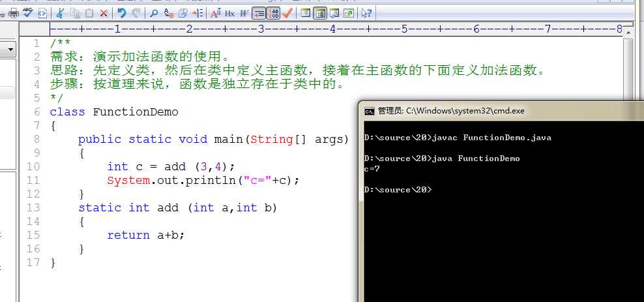Click 'javac FunctionDemo.java' in the cmd window
644x302 pixels.
491,138
